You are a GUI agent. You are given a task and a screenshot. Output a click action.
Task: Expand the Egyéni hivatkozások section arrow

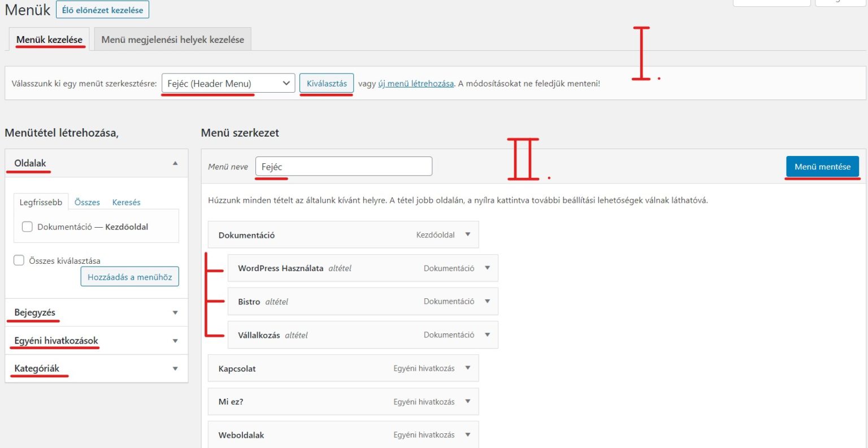(x=175, y=341)
